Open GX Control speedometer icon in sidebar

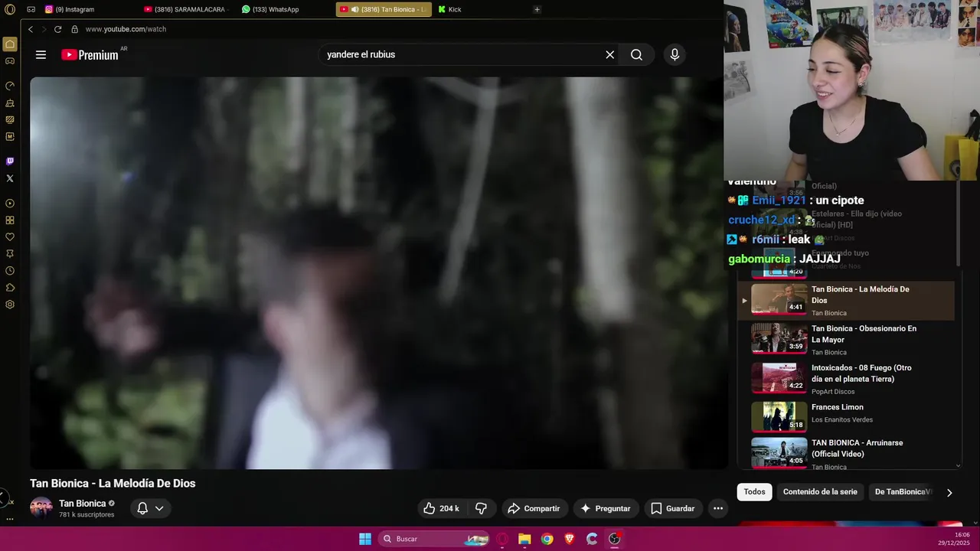(10, 86)
